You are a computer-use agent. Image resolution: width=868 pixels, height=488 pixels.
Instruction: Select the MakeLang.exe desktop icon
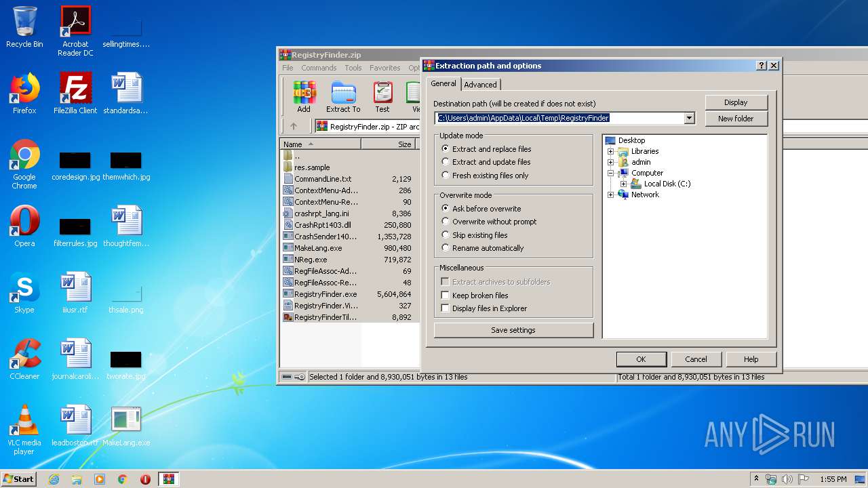point(126,426)
